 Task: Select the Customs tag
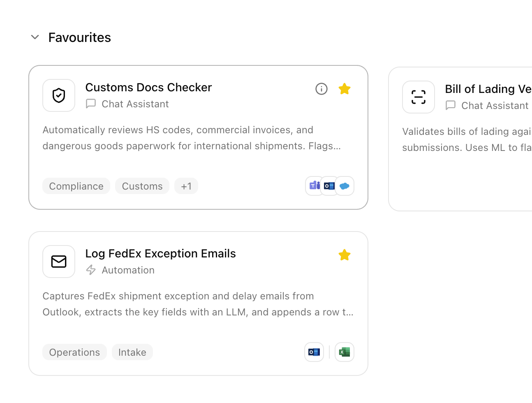point(142,186)
